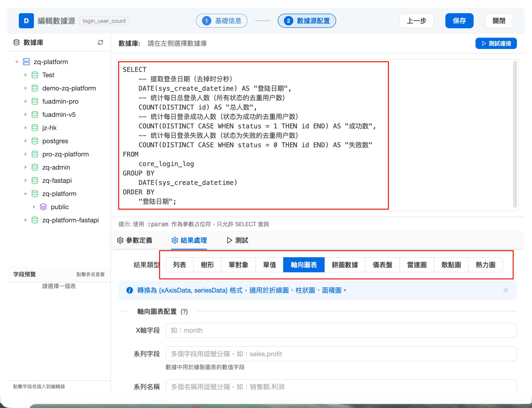Screen dimensions: 532x408
Task: Click the gear icon next to 參數定義
Action: pos(120,241)
